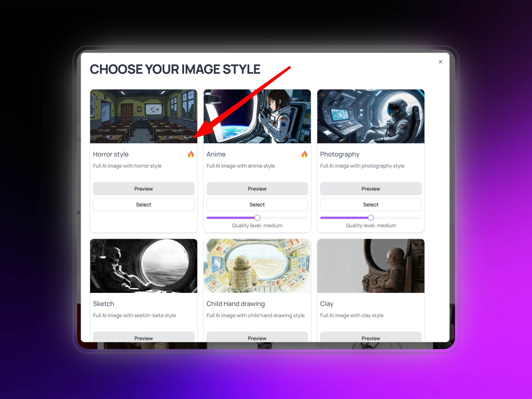Preview the Horror style
The image size is (532, 399).
click(144, 189)
